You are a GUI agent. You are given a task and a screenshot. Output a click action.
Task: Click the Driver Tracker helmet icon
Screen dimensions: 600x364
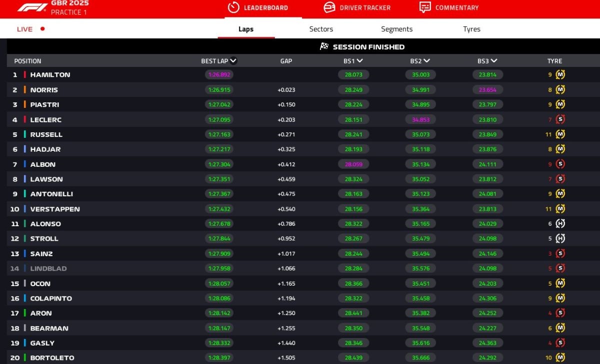pos(329,7)
